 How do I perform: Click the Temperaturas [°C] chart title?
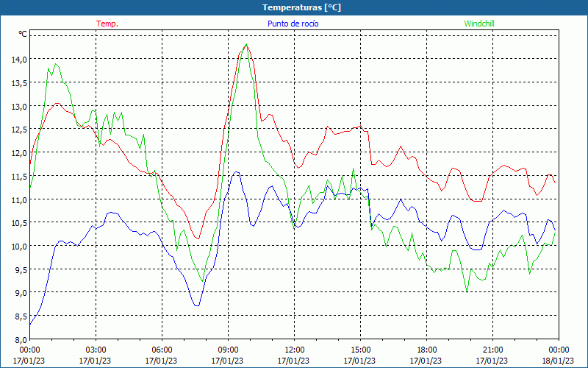pyautogui.click(x=301, y=7)
